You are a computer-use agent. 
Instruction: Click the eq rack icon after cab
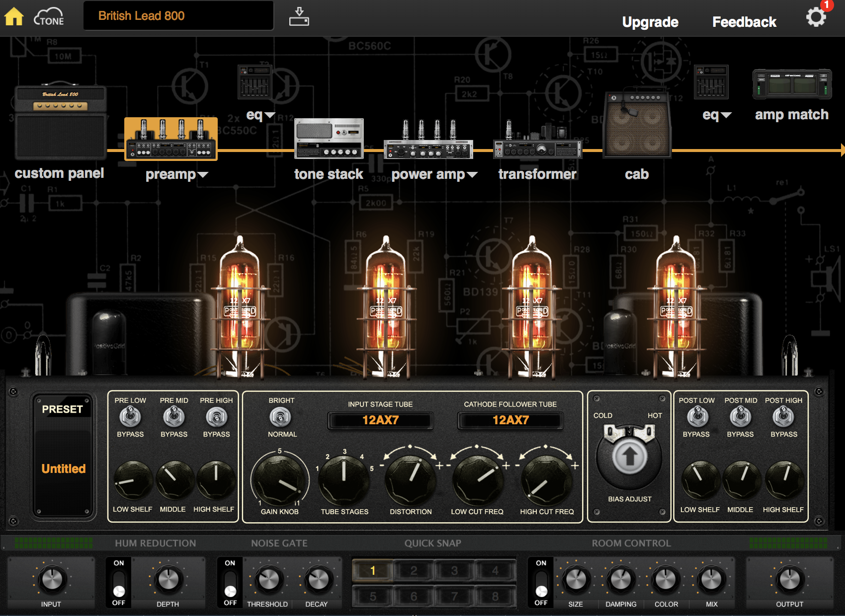click(711, 81)
